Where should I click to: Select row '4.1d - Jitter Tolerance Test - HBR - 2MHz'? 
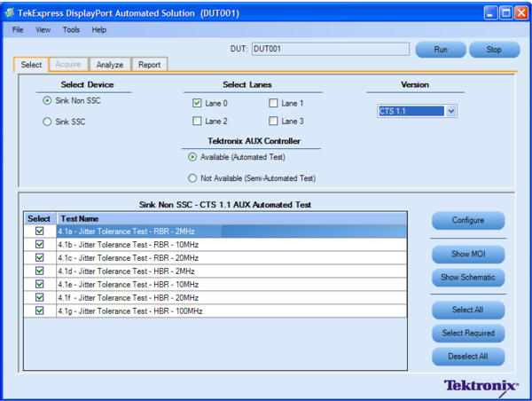click(231, 271)
